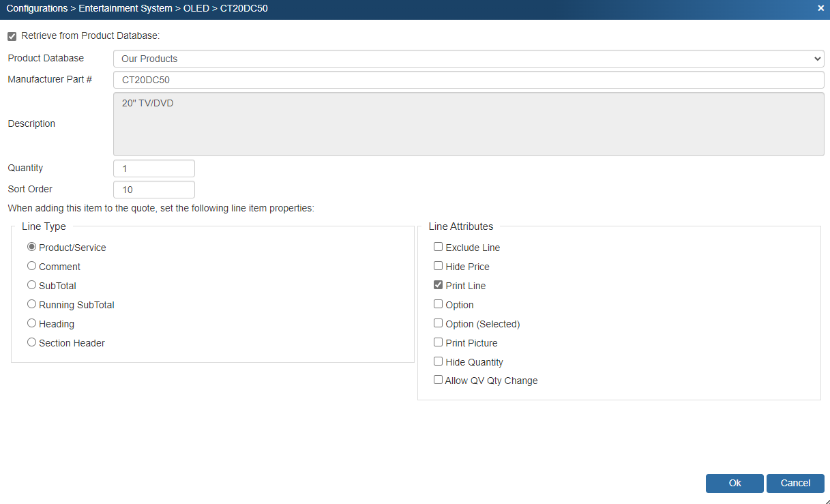Pick the Running SubTotal option

(x=32, y=304)
